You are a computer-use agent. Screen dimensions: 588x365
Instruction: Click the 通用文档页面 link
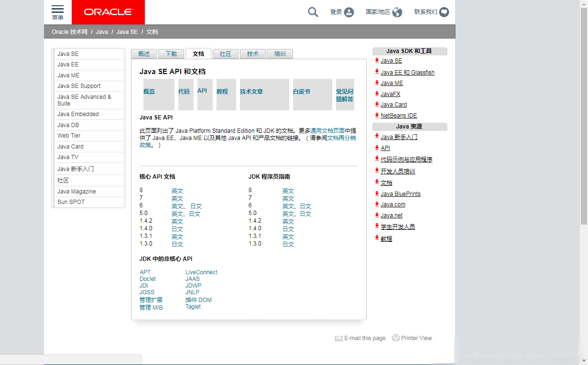(x=327, y=130)
